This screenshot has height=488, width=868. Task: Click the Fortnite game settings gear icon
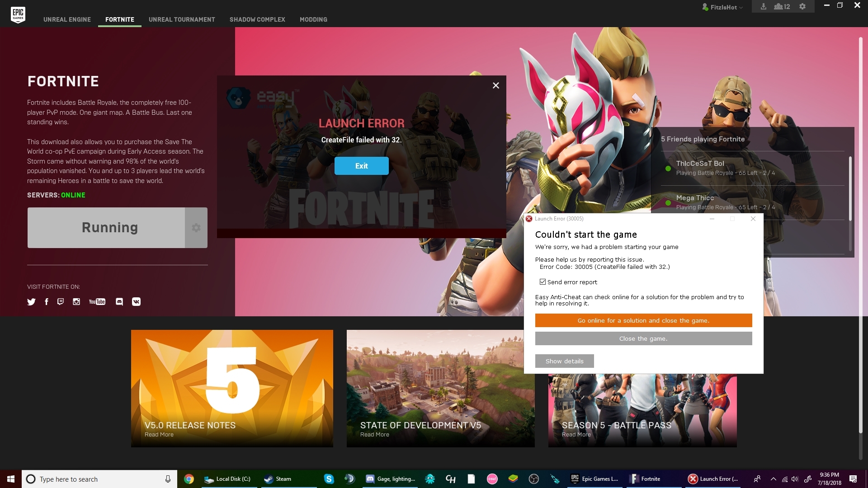point(196,226)
